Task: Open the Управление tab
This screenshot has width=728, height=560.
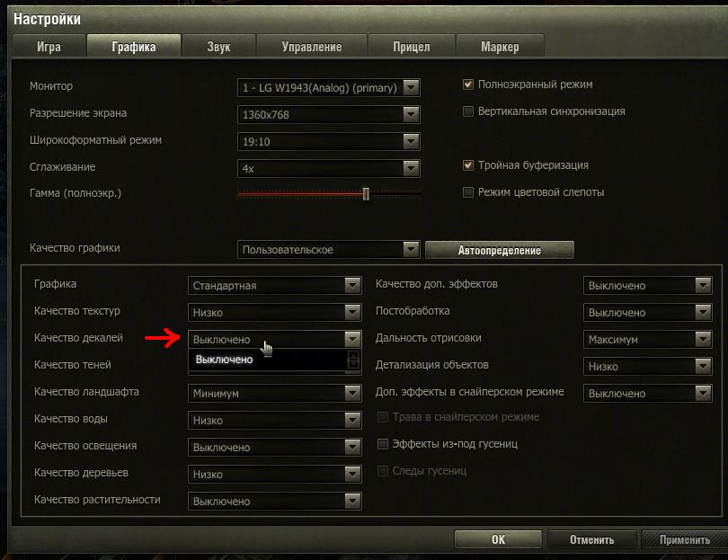Action: (x=312, y=47)
